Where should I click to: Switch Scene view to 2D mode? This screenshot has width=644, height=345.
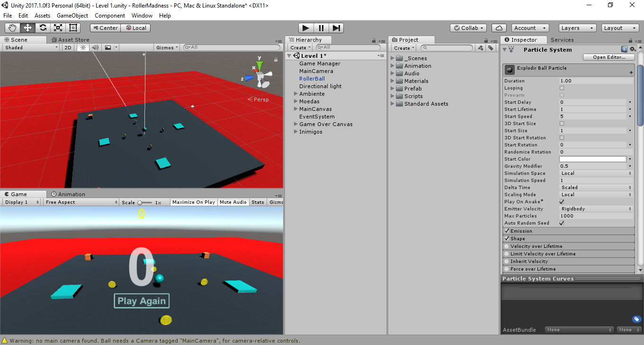point(68,47)
